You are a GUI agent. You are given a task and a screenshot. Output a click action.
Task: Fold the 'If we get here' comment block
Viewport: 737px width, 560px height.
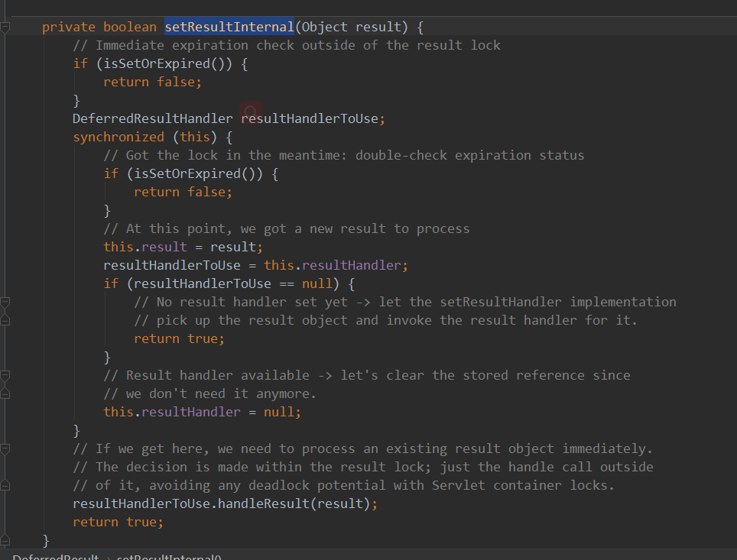click(x=5, y=449)
